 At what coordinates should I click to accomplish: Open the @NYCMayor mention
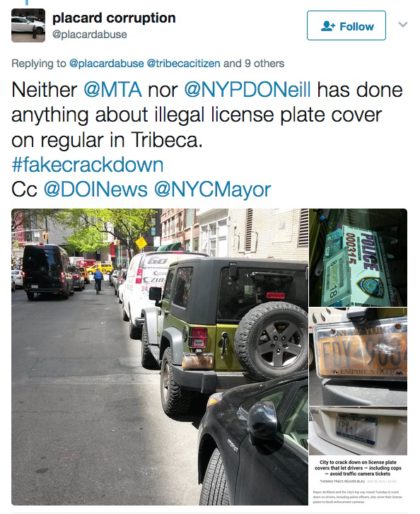pos(212,190)
